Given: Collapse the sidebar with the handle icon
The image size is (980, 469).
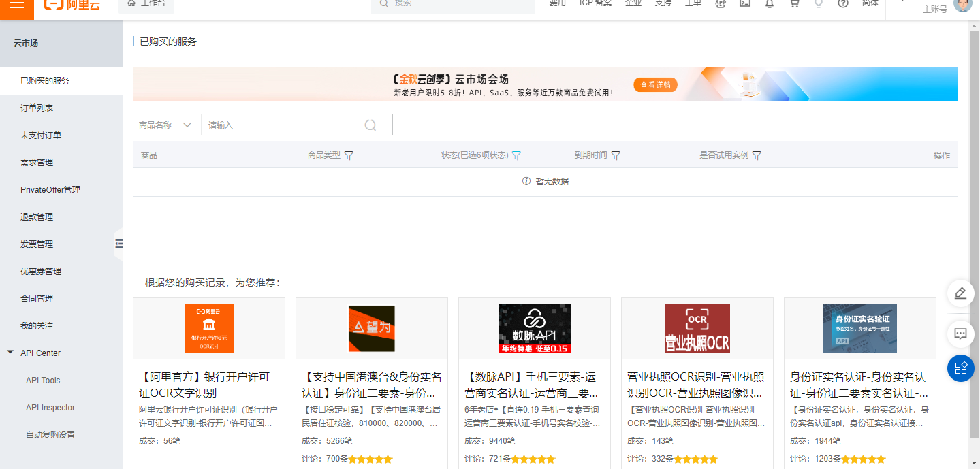Looking at the screenshot, I should (x=118, y=244).
